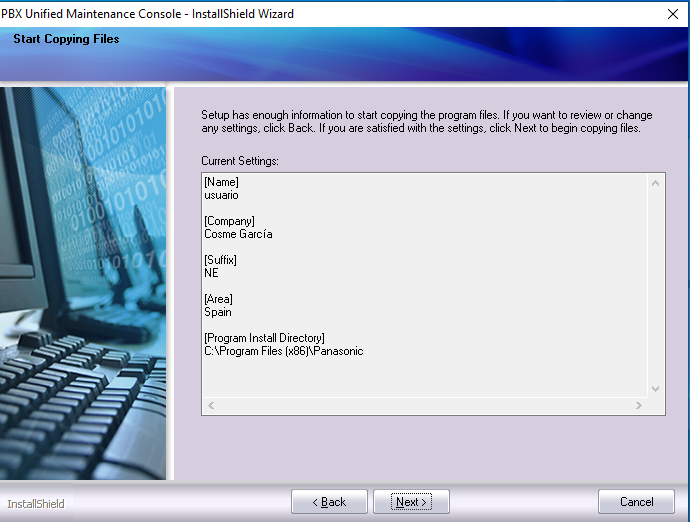Cancel the installation wizard
Screen dimensions: 690x522
click(x=636, y=502)
